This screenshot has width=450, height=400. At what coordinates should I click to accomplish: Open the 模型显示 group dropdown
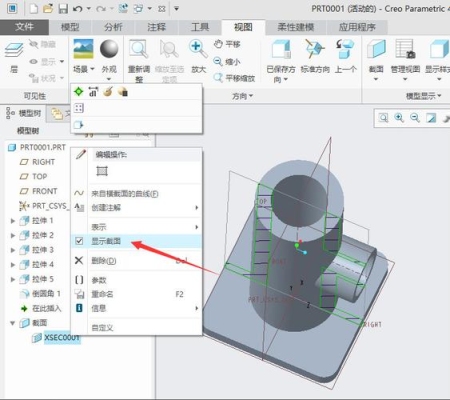pos(423,96)
